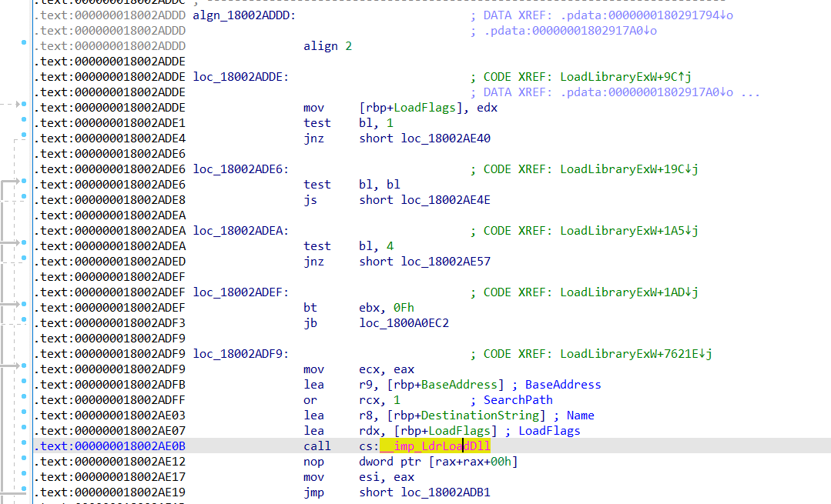831x504 pixels.
Task: Click DestinationString variable in lea r8 line
Action: tap(480, 415)
